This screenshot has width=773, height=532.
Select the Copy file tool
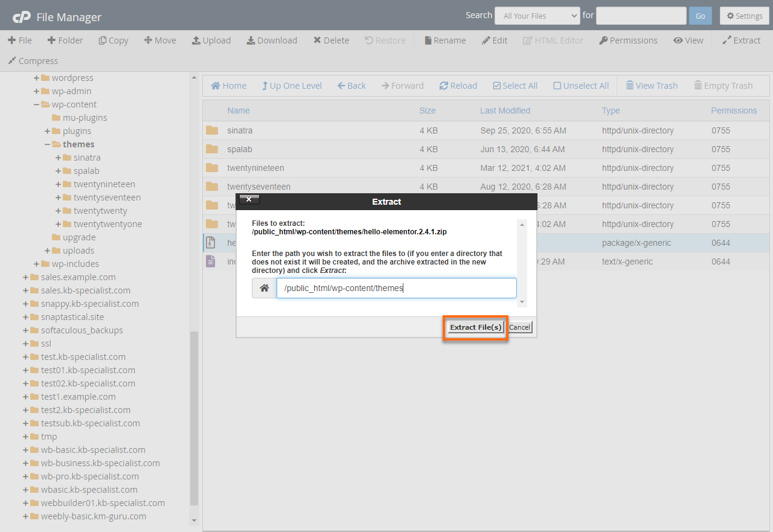click(113, 40)
